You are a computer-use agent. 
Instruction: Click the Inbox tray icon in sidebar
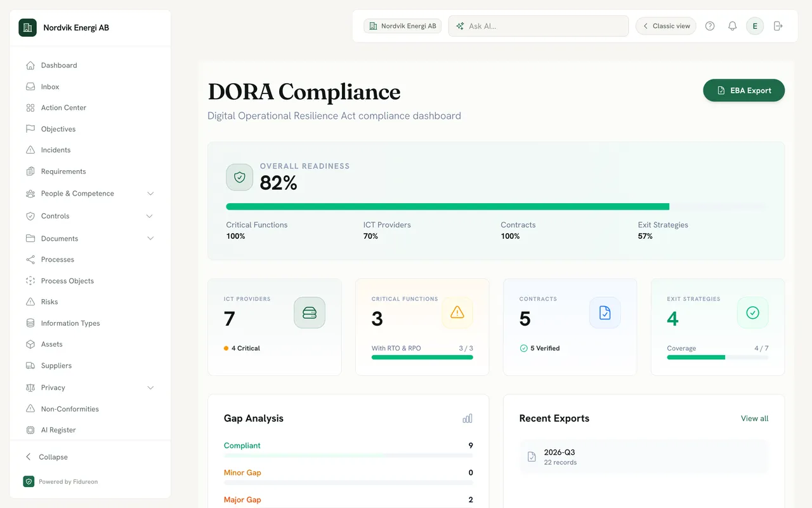[x=30, y=86]
